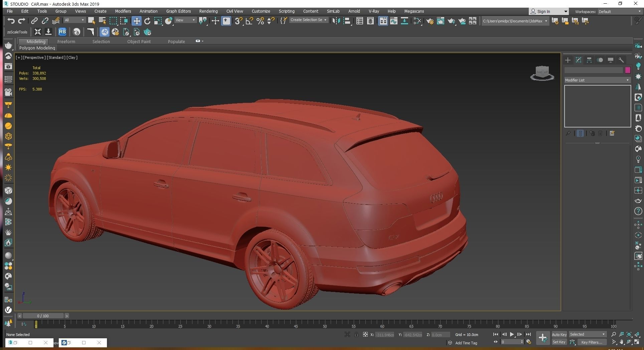The height and width of the screenshot is (350, 644).
Task: Open the Modify panel tab
Action: coord(579,60)
